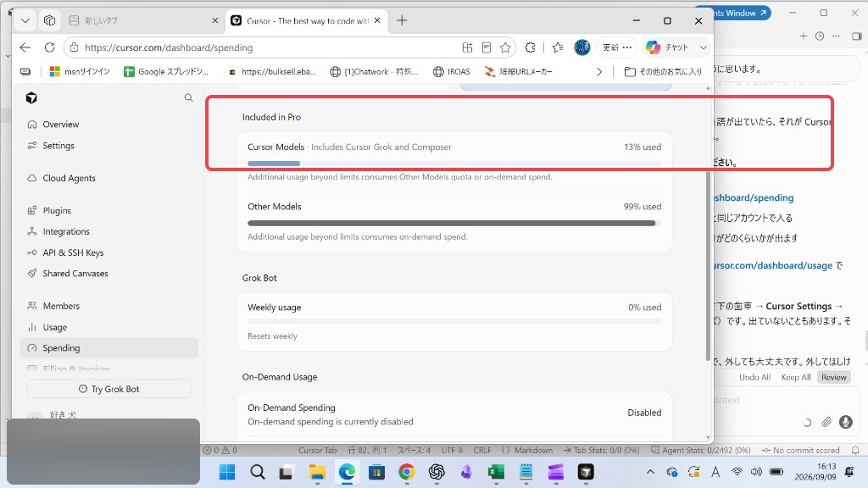
Task: Open a new browser tab with the plus icon
Action: pos(402,20)
